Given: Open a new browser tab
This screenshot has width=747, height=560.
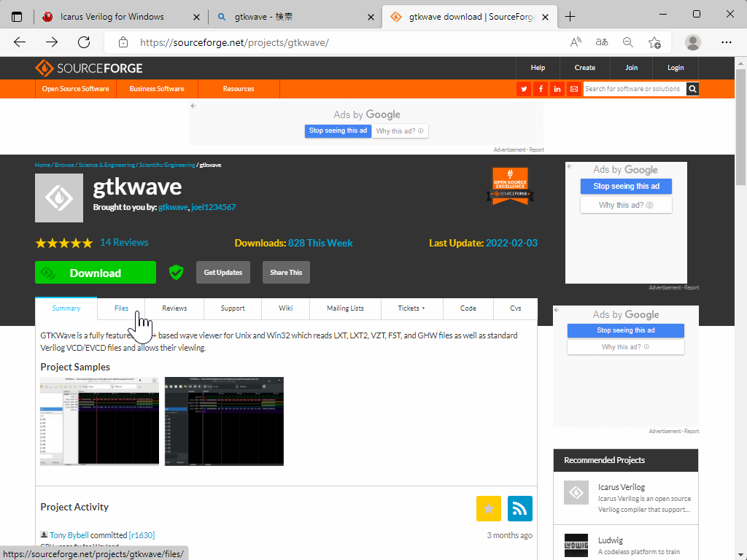Looking at the screenshot, I should coord(570,17).
